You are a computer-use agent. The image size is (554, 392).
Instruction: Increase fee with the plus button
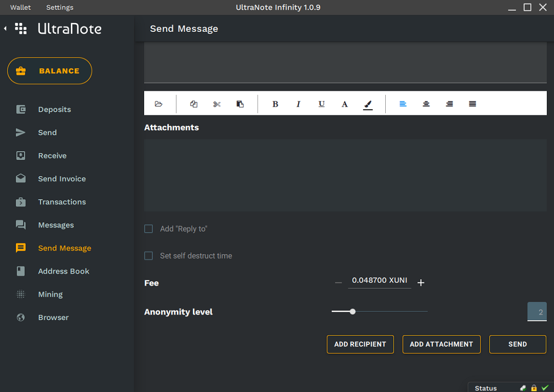tap(421, 283)
